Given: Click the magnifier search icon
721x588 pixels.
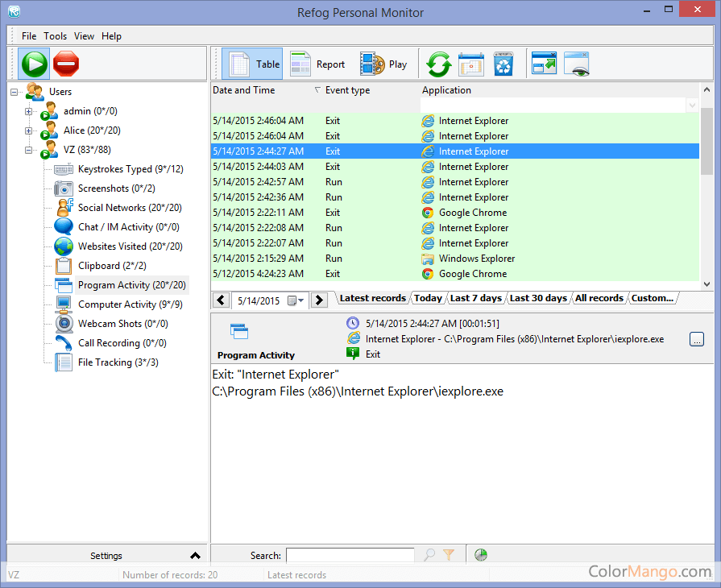Looking at the screenshot, I should pos(429,555).
